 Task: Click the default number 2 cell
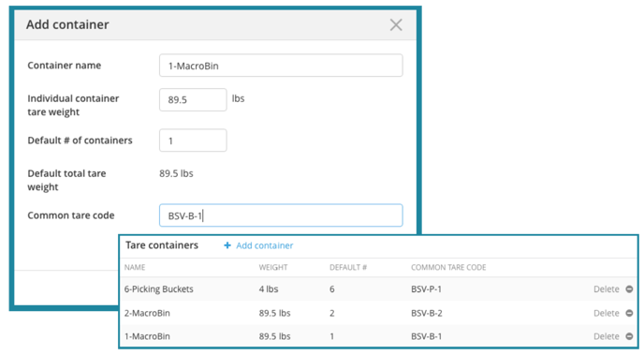click(x=332, y=313)
